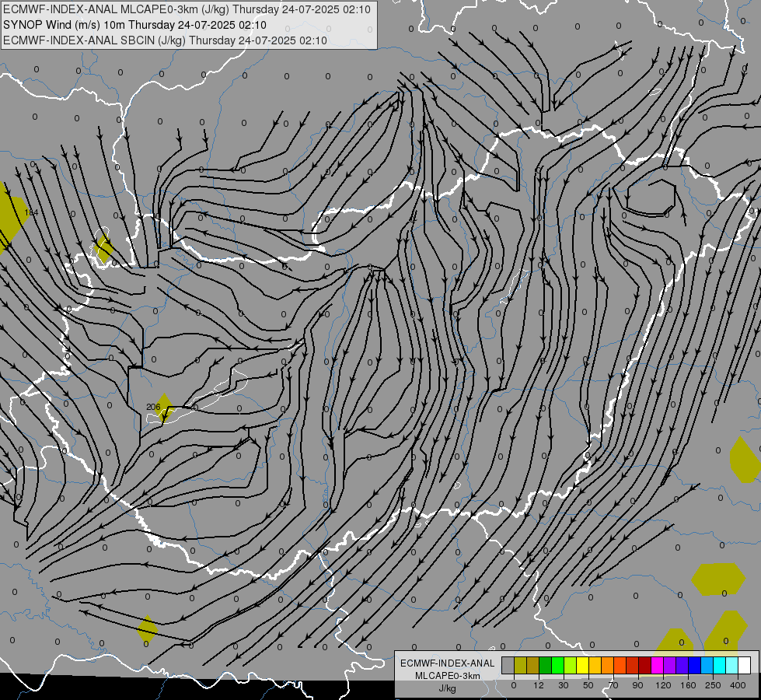Click legend label 160
This screenshot has height=700, width=761.
(688, 685)
